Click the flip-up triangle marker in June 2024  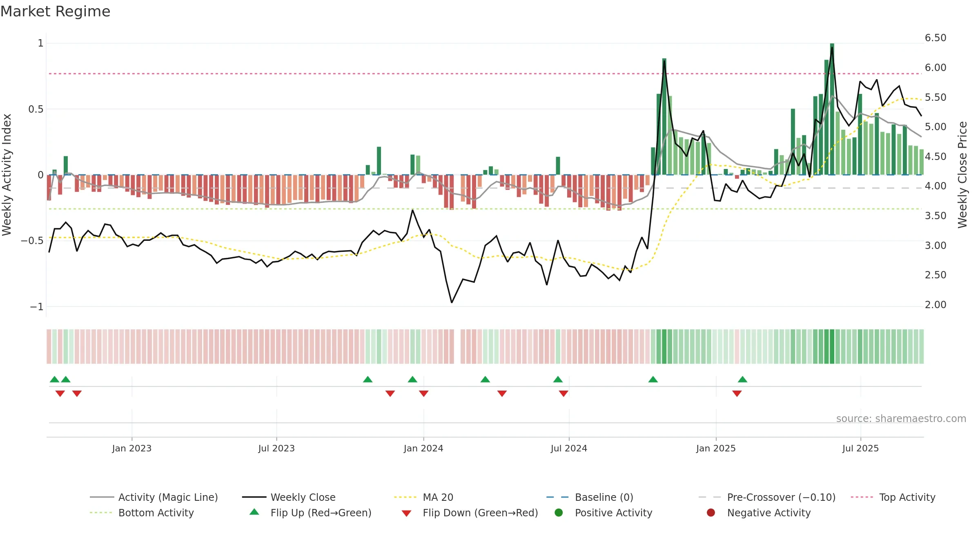(558, 380)
